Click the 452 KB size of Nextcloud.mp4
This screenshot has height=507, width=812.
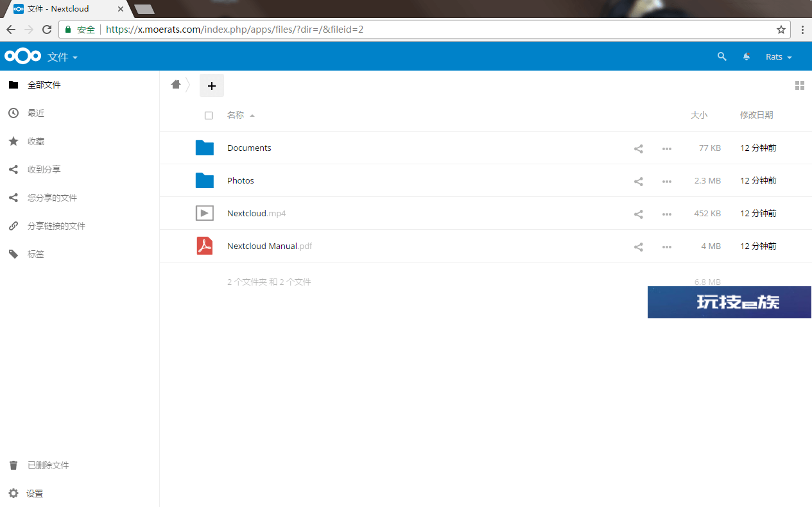tap(707, 213)
